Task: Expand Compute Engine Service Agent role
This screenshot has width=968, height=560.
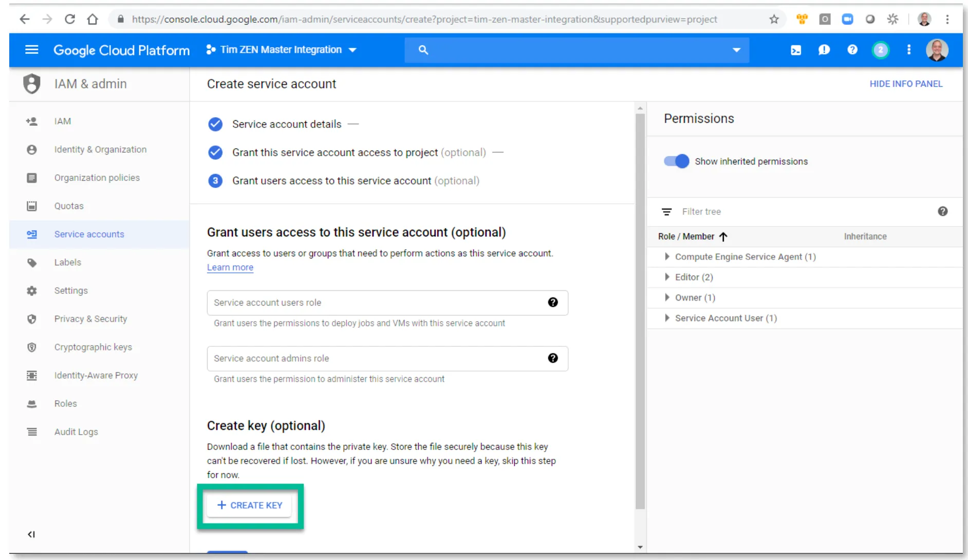Action: (667, 257)
